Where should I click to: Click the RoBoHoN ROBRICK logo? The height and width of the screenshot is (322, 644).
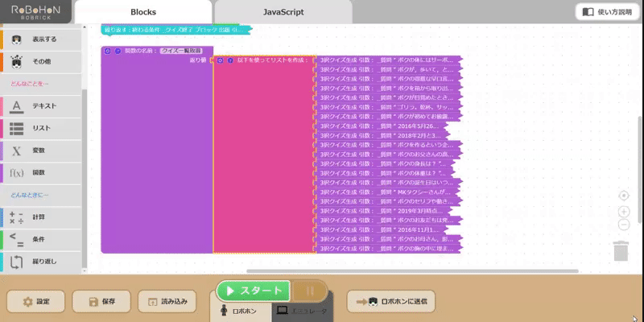point(35,12)
